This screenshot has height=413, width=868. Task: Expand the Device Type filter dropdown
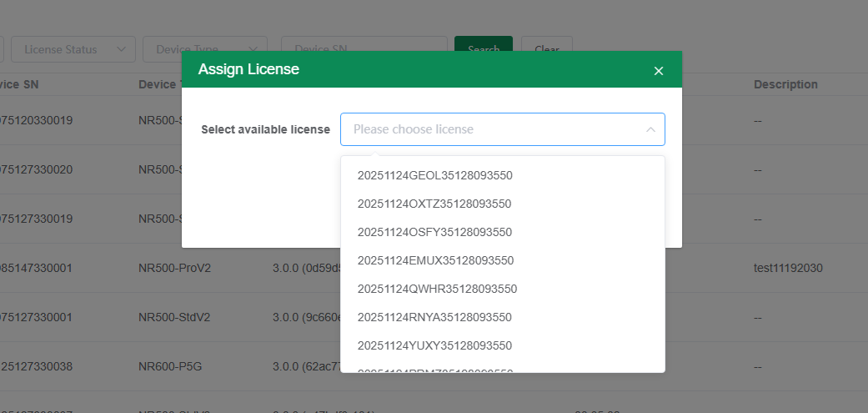coord(204,49)
